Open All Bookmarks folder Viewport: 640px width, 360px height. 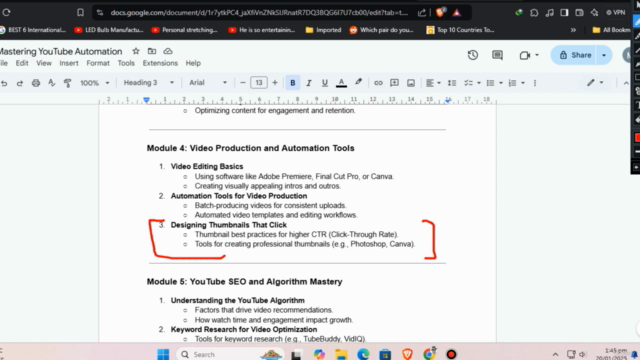(611, 30)
